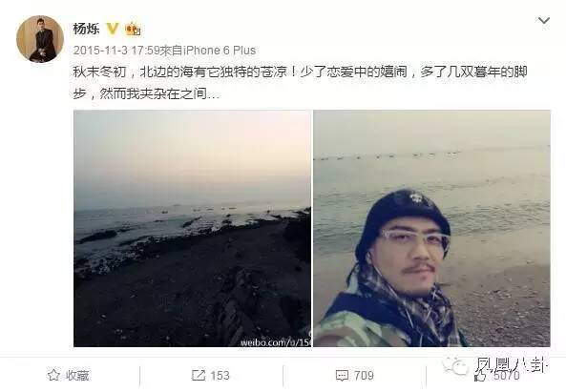The height and width of the screenshot is (392, 566).
Task: Click the repost share icon
Action: click(198, 375)
